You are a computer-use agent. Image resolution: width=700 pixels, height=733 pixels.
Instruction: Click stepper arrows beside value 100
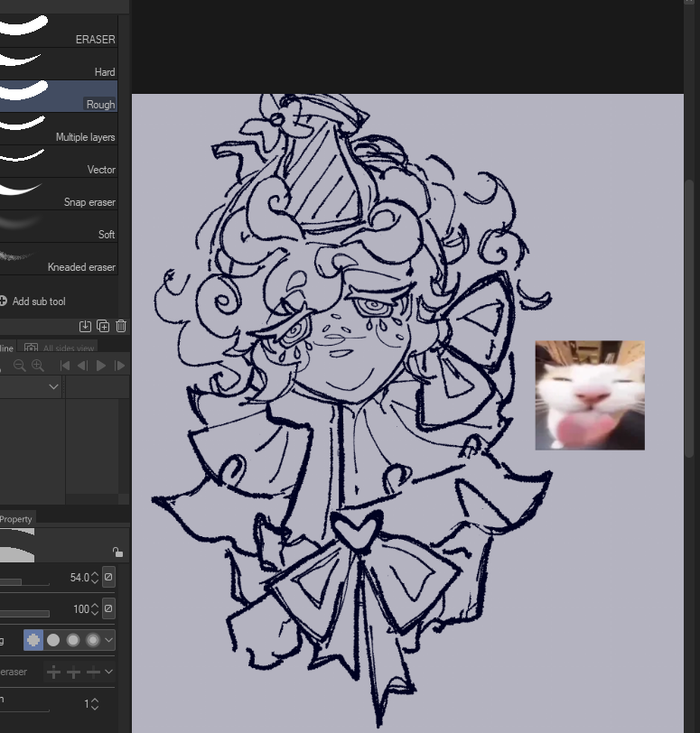point(95,609)
